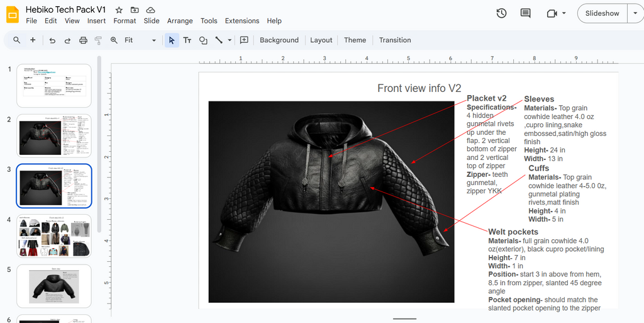The width and height of the screenshot is (644, 323).
Task: Open the Arrange menu
Action: pos(179,21)
